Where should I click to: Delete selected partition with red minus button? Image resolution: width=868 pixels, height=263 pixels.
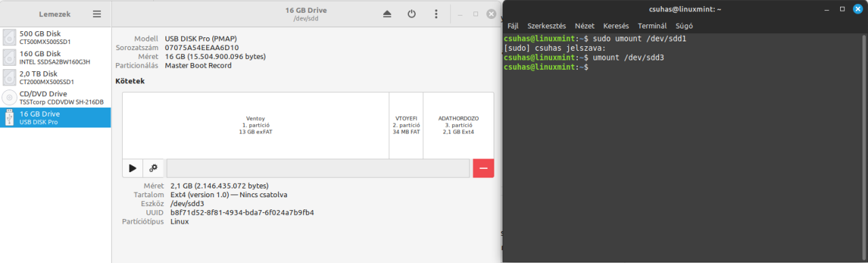484,168
